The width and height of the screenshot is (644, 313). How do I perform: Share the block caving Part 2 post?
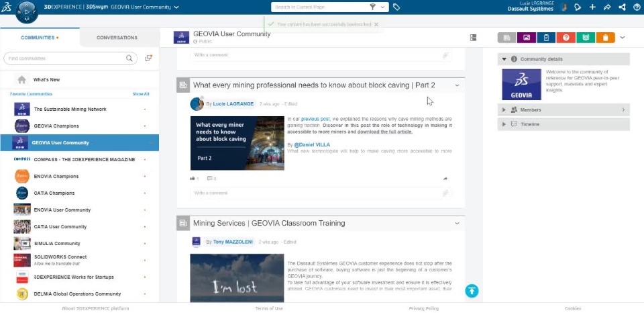pyautogui.click(x=445, y=179)
